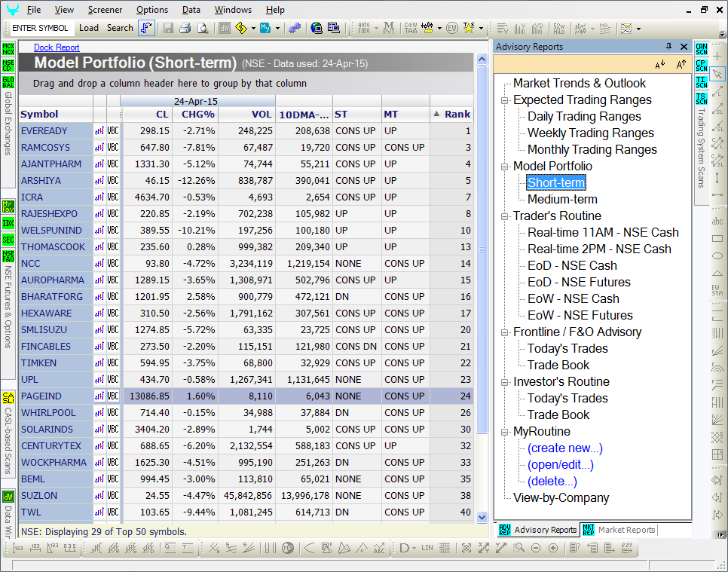Open the File menu
The image size is (728, 572).
(34, 10)
